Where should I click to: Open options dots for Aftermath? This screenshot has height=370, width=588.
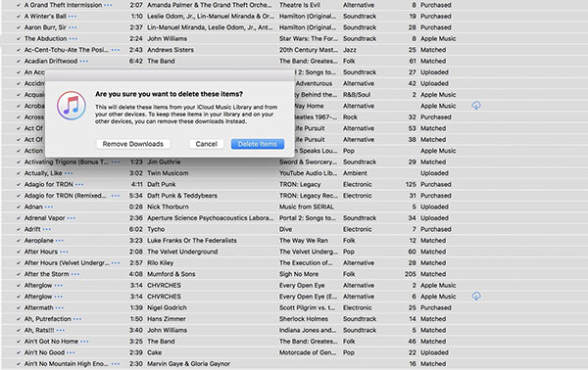point(59,307)
